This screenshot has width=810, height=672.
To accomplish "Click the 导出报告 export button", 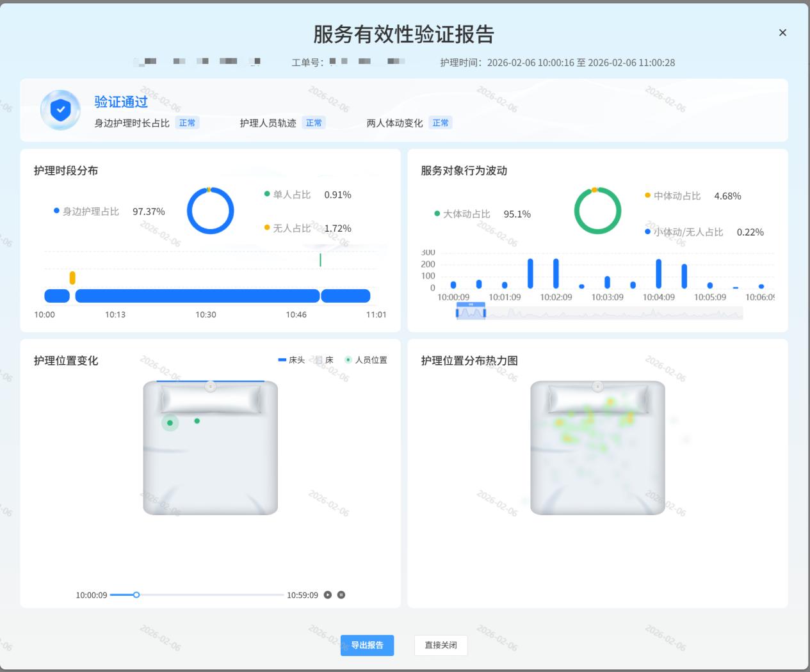I will click(367, 645).
